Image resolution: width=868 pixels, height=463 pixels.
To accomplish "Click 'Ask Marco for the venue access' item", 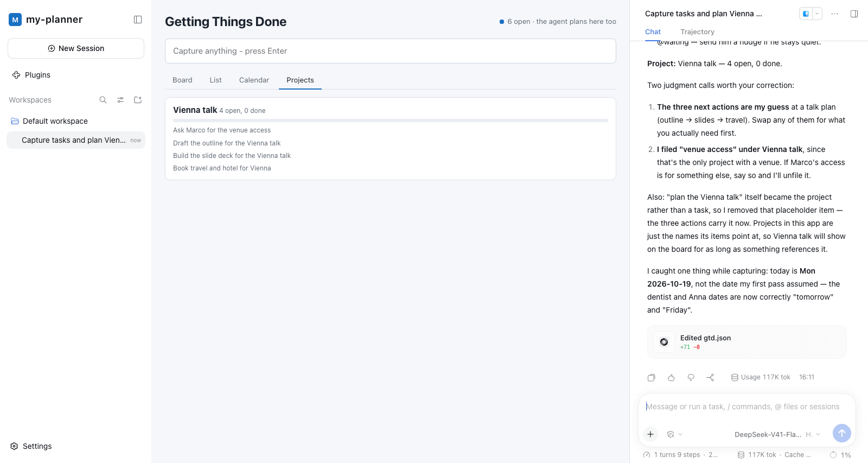I will pos(222,130).
